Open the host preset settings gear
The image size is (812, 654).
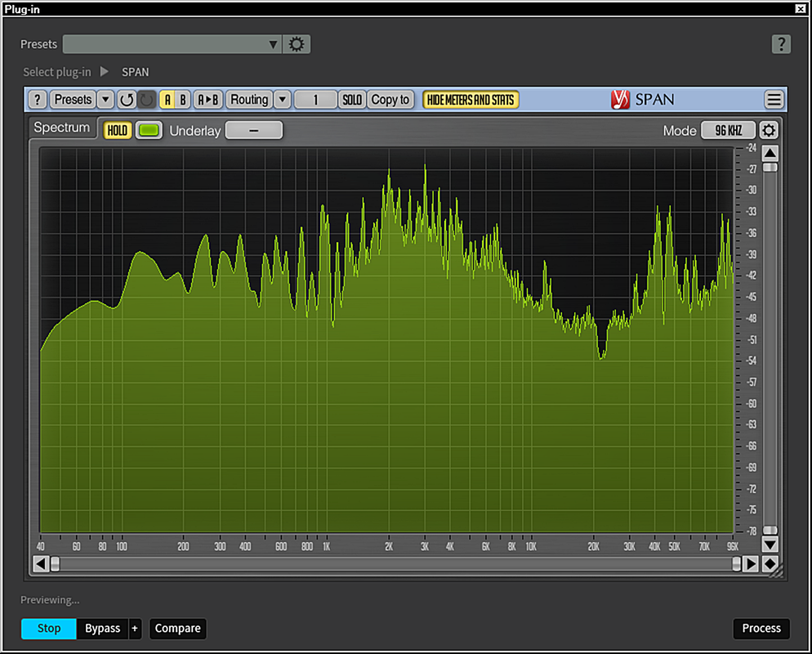pyautogui.click(x=297, y=44)
